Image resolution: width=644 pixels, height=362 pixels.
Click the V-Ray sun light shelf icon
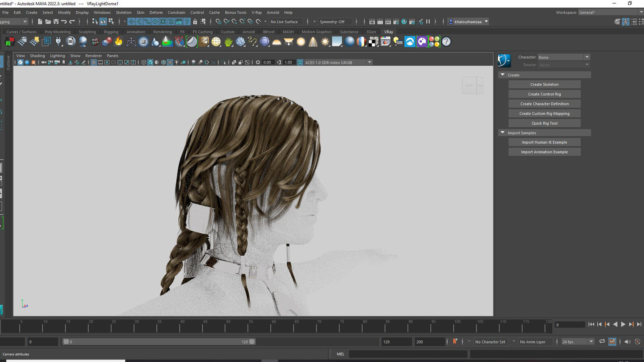tap(325, 41)
